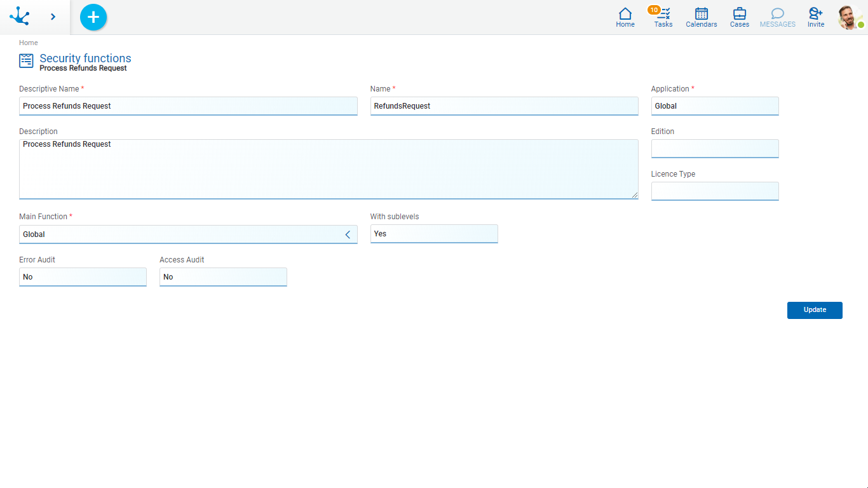
Task: Open the Messages chat icon
Action: [777, 17]
